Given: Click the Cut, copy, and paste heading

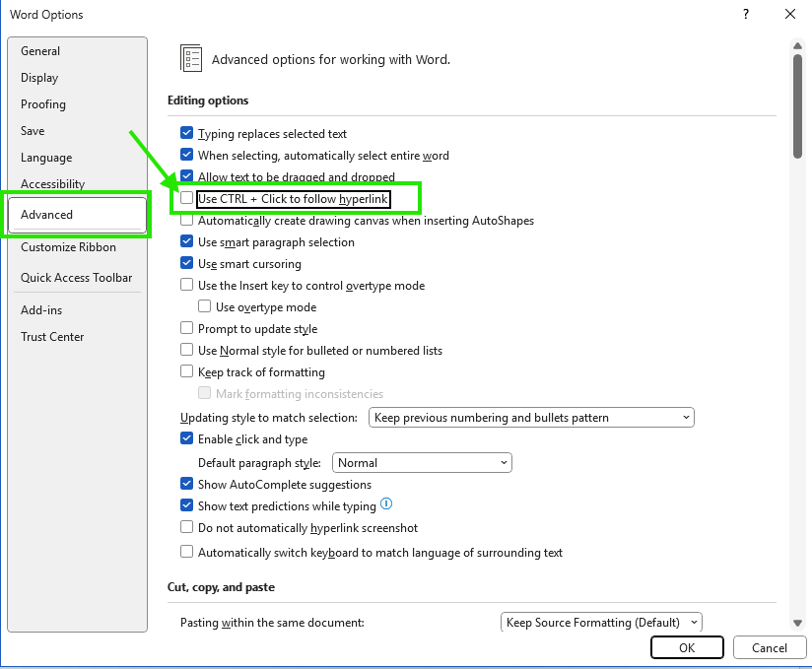Looking at the screenshot, I should [x=221, y=587].
